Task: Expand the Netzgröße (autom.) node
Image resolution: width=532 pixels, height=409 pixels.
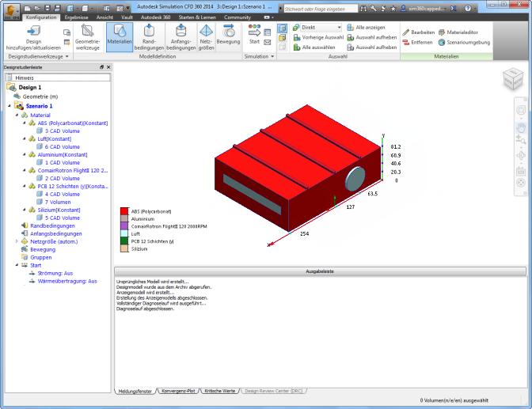Action: (x=17, y=241)
